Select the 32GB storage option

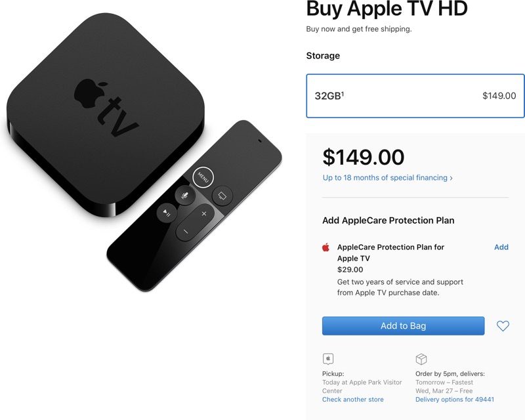coord(415,96)
